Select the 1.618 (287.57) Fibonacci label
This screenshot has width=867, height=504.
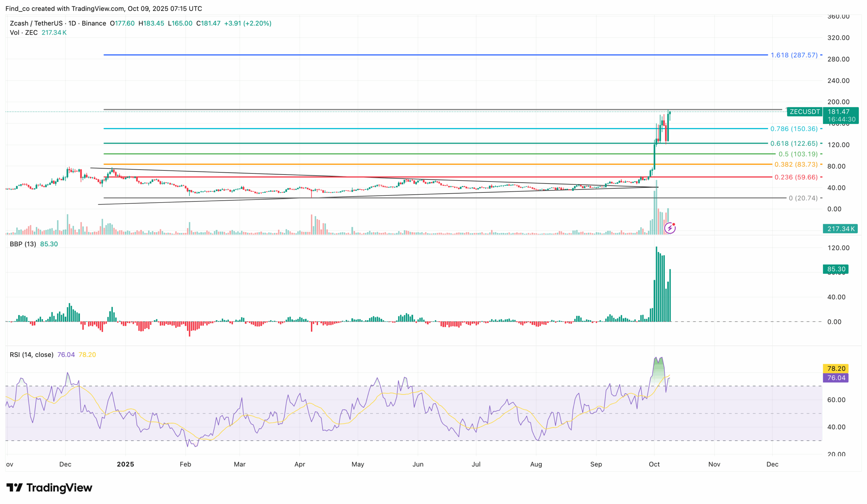click(794, 55)
